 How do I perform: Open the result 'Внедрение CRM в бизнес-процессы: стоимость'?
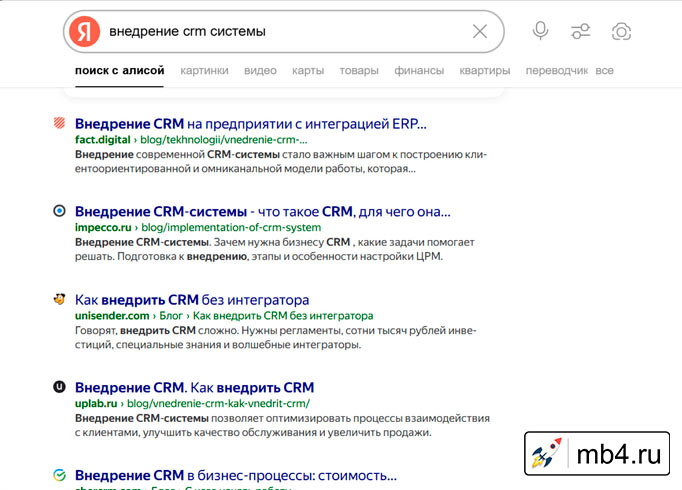[236, 475]
